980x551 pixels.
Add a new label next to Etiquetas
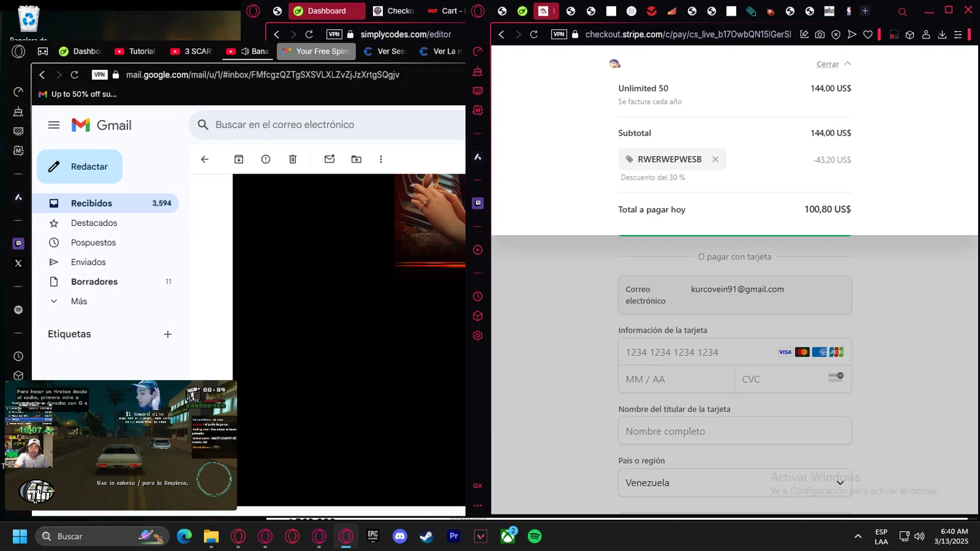[x=168, y=334]
